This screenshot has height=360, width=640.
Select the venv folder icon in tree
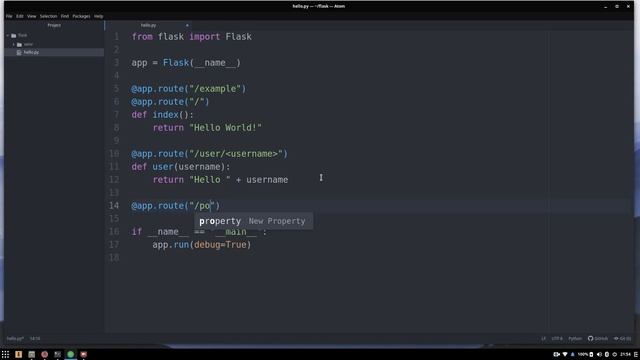tap(19, 44)
